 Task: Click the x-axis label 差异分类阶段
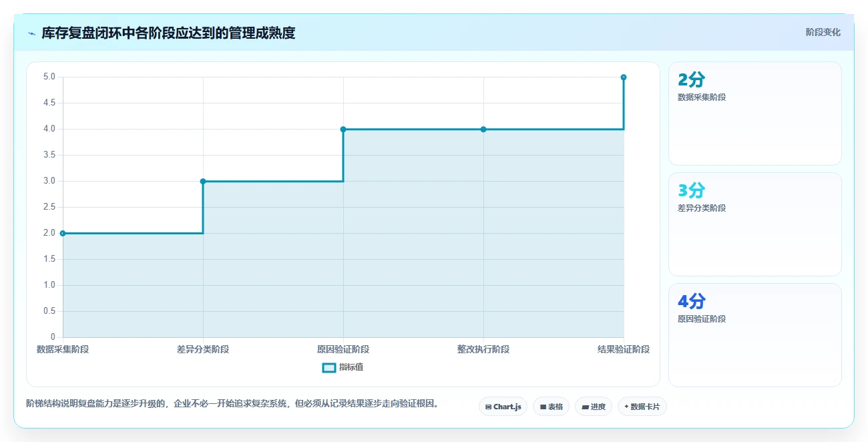[203, 349]
